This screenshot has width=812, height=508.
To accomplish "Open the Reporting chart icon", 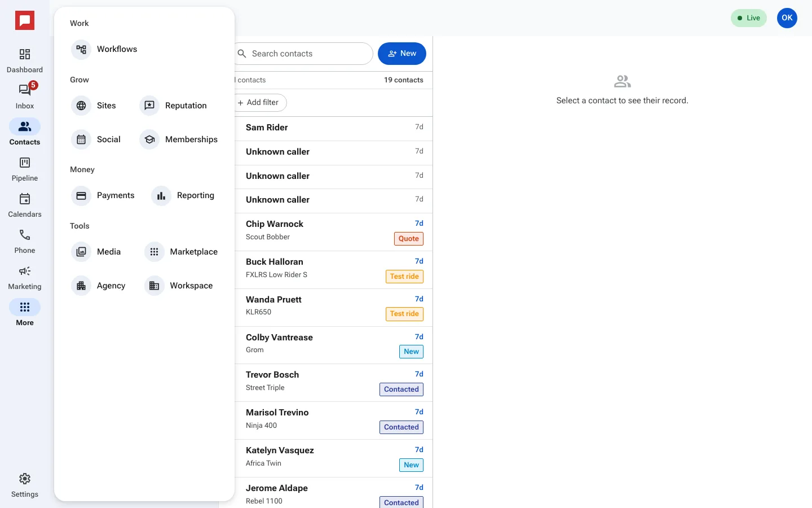I will 161,195.
